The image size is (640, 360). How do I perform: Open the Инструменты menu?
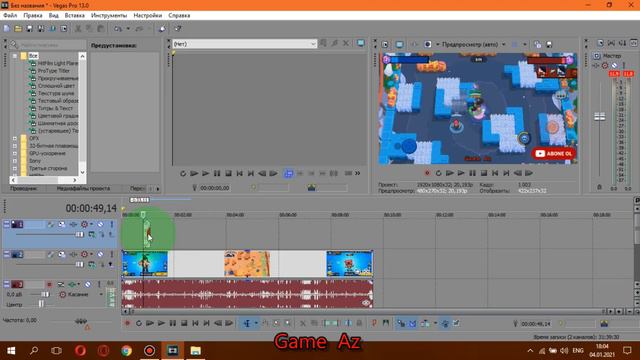pyautogui.click(x=109, y=15)
